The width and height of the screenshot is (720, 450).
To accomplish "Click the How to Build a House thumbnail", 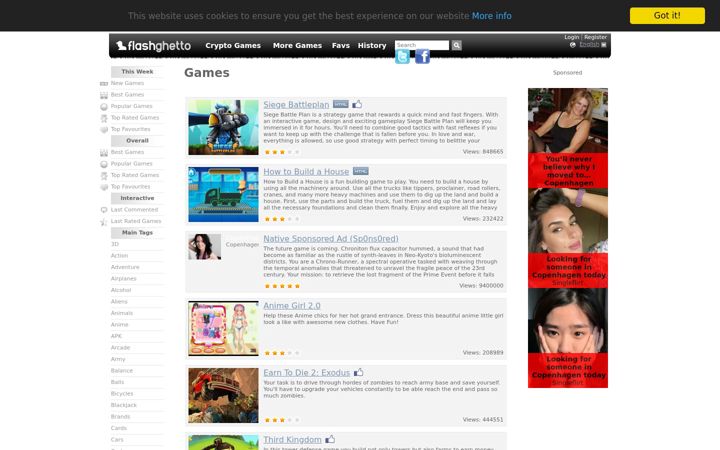I will 223,194.
